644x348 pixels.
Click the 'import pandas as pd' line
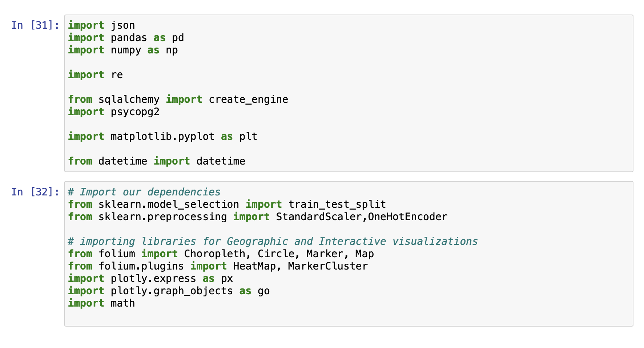(126, 37)
